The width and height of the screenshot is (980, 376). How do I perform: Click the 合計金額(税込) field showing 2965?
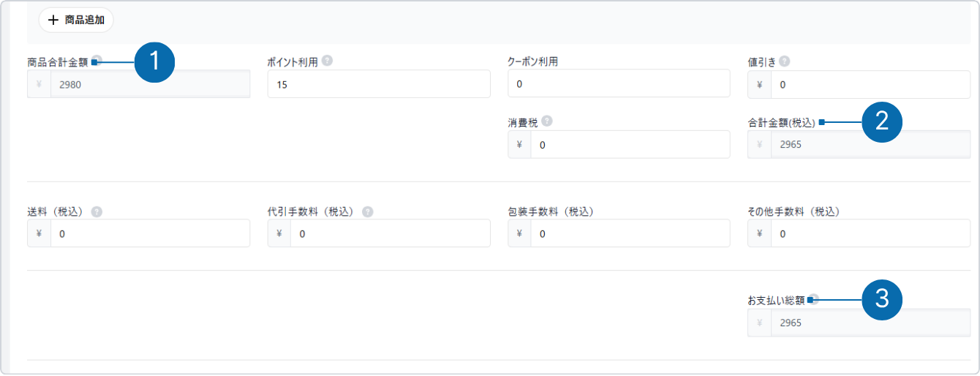[870, 145]
